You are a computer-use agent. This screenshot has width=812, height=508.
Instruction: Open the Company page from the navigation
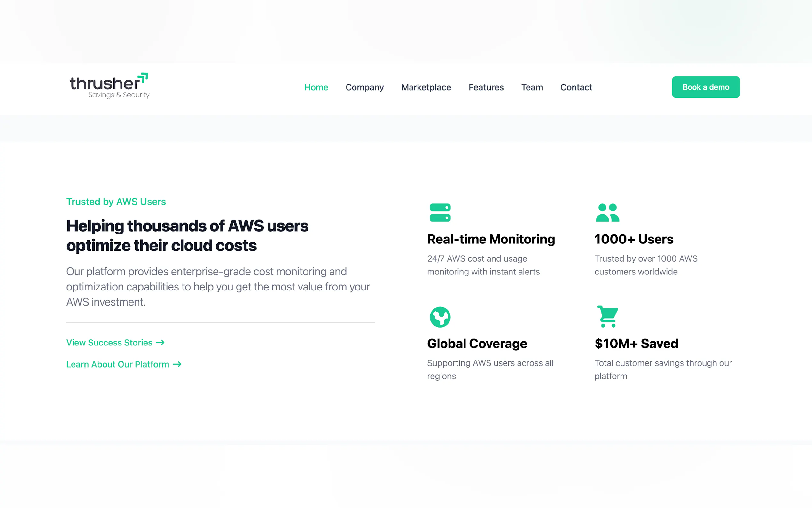pyautogui.click(x=364, y=87)
